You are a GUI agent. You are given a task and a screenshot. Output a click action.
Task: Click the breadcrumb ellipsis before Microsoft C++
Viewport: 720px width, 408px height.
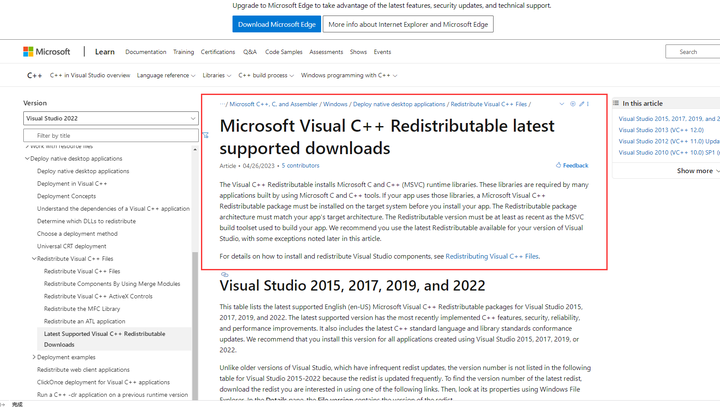[222, 104]
